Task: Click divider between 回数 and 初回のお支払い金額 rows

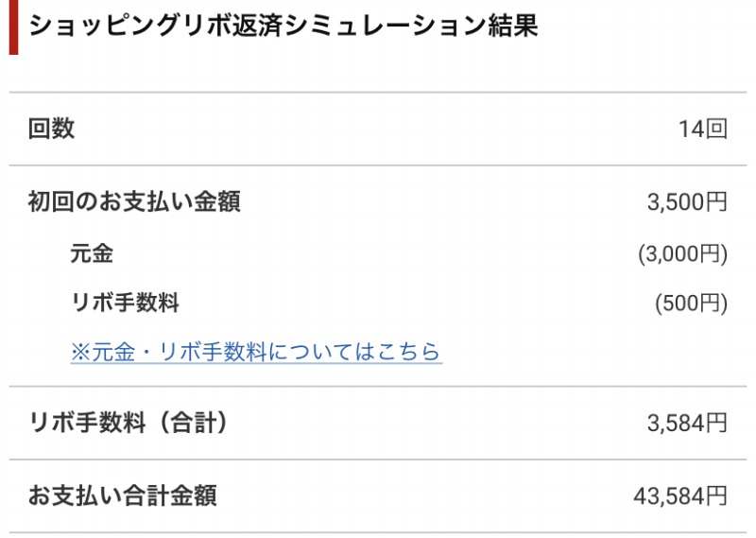Action: [x=378, y=165]
